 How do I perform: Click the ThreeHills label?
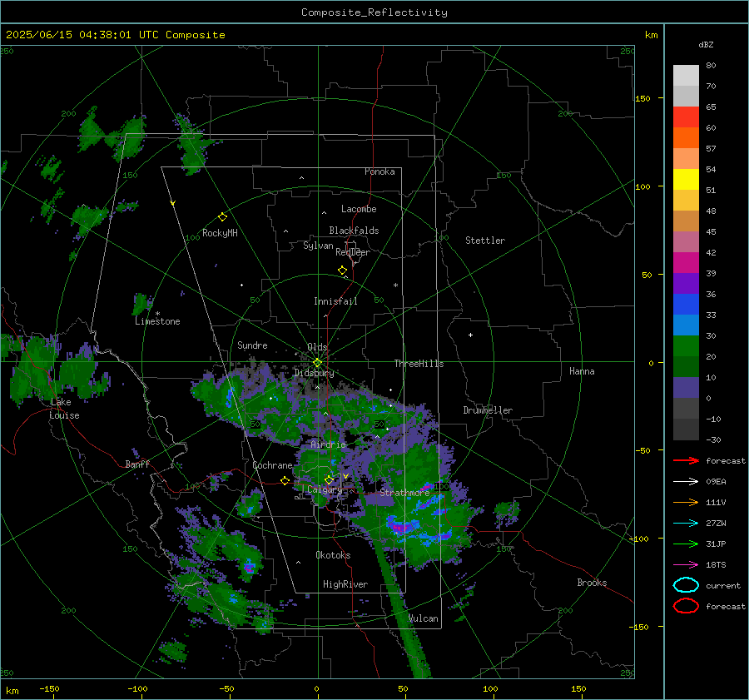coord(419,364)
